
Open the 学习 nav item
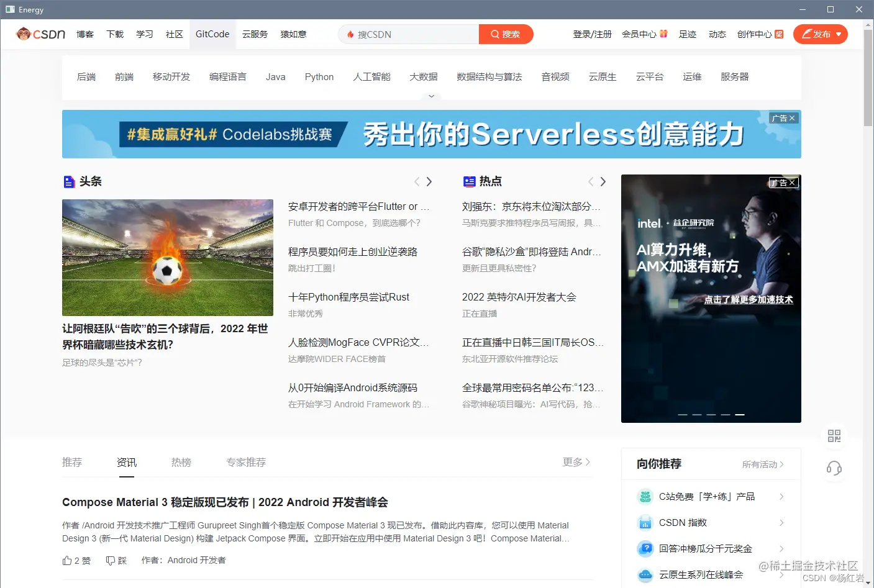(145, 34)
